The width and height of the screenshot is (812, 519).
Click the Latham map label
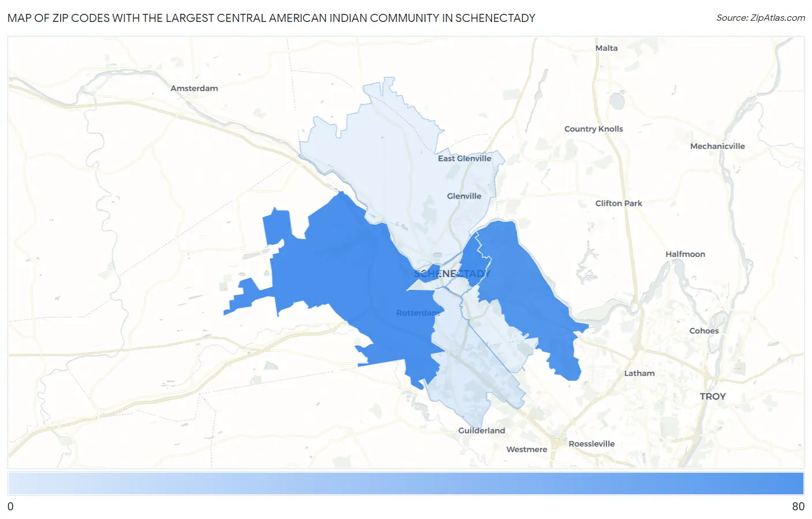tap(639, 373)
